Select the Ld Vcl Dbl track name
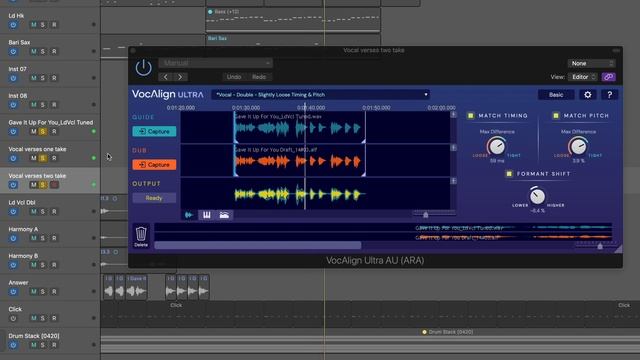This screenshot has height=360, width=640. click(x=22, y=202)
